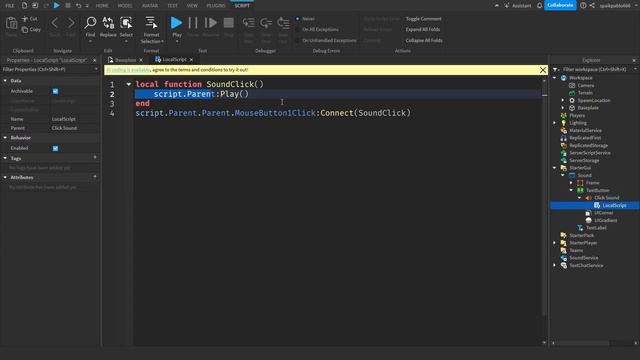Image resolution: width=640 pixels, height=360 pixels.
Task: Select SpawnLocation in Explorer
Action: tap(594, 100)
